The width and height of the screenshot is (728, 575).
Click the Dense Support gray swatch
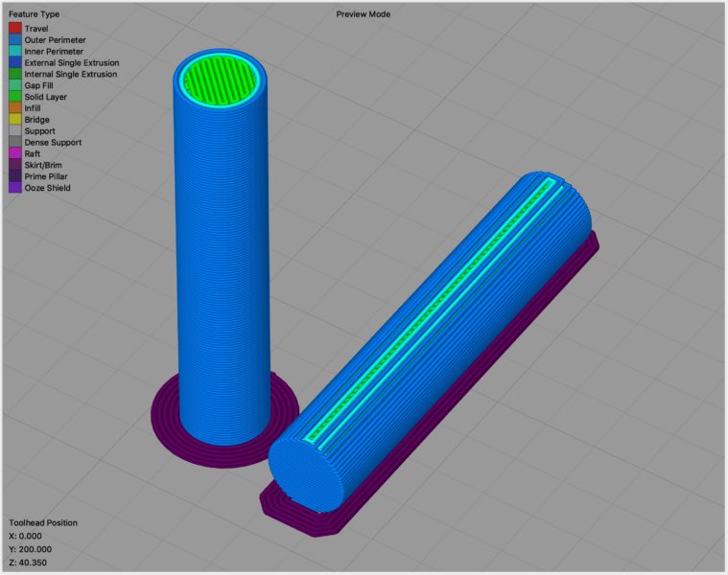coord(15,142)
